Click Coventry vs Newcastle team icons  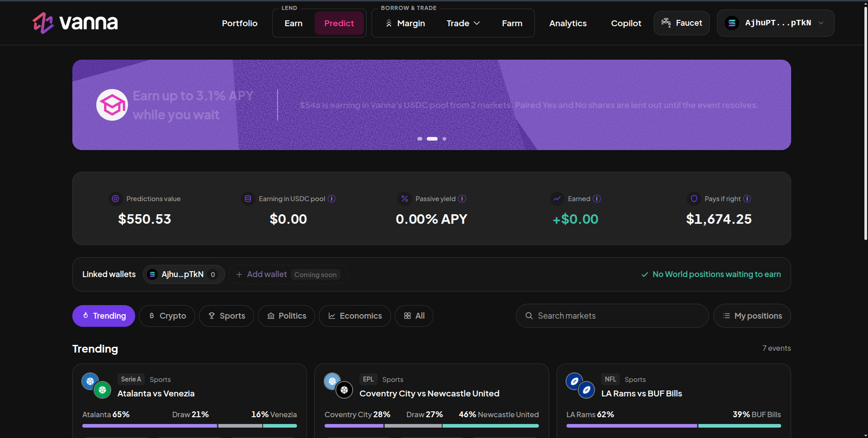(x=338, y=386)
